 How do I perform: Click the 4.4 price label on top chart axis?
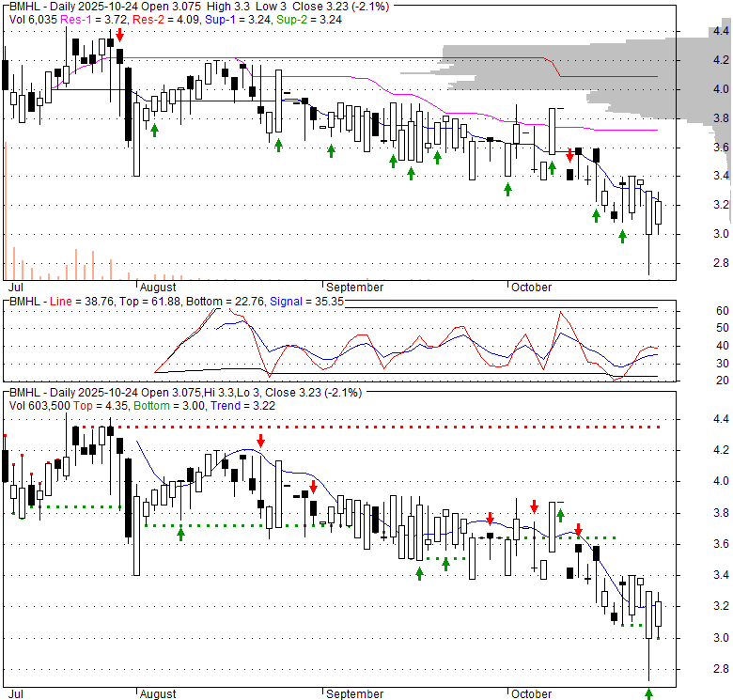722,31
